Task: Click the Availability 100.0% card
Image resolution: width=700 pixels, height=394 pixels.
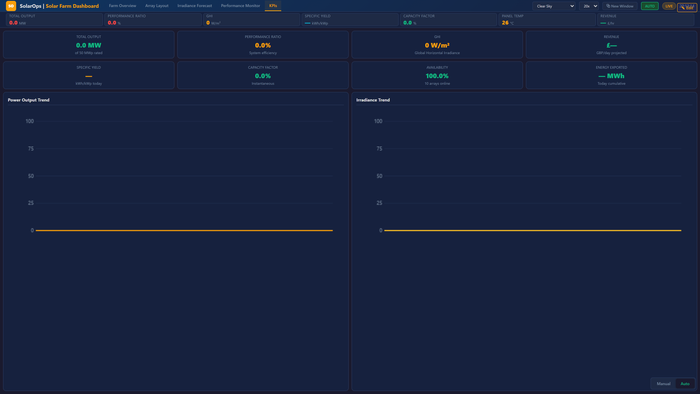Action: pos(437,75)
